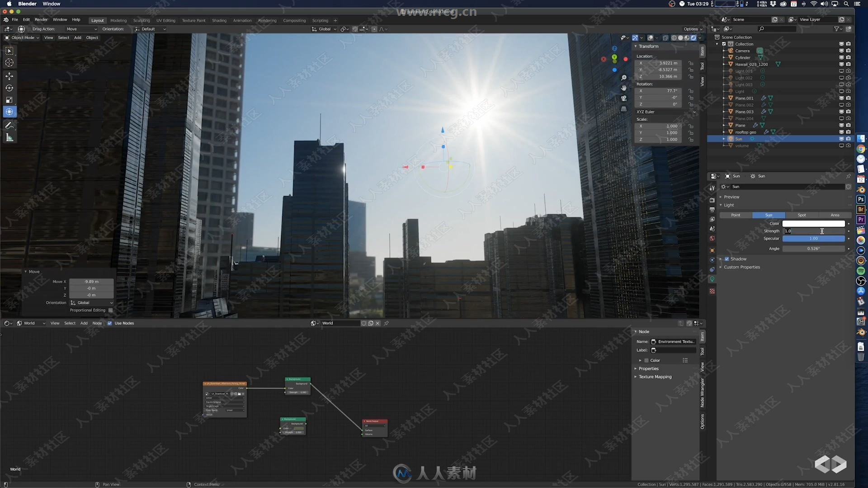Toggle the Use Nodes checkbox
The height and width of the screenshot is (488, 868).
pos(109,323)
